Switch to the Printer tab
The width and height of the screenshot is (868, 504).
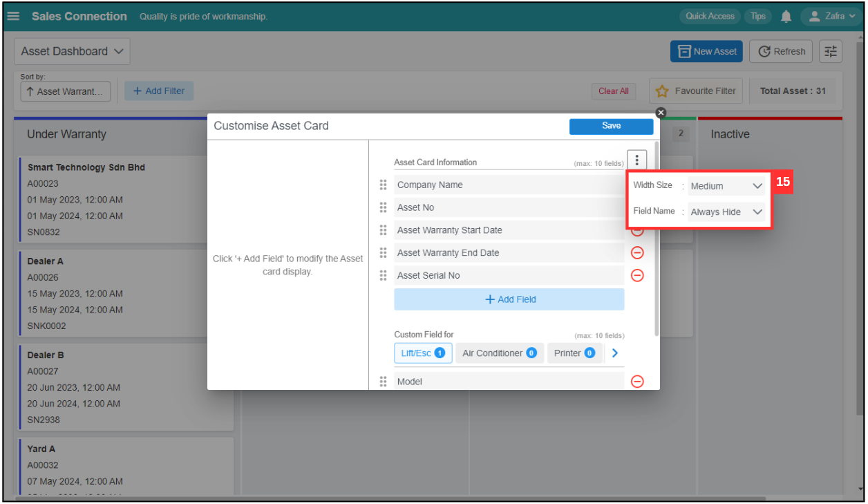click(574, 353)
